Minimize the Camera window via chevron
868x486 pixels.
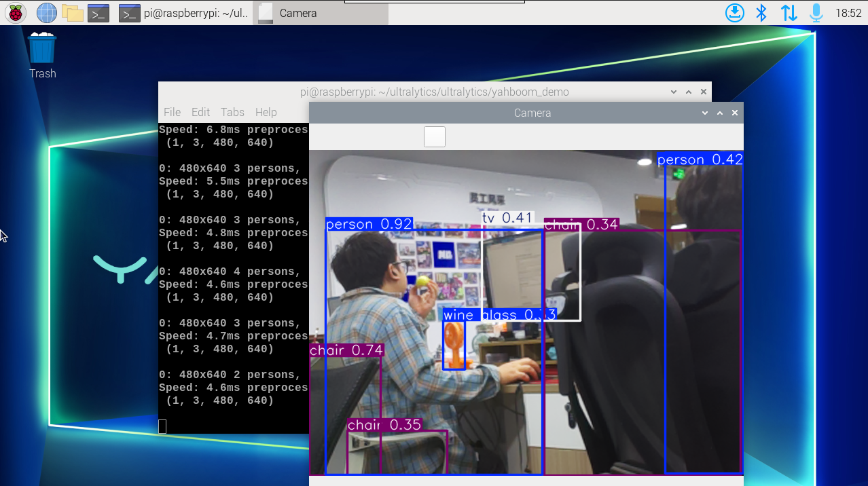pyautogui.click(x=704, y=113)
